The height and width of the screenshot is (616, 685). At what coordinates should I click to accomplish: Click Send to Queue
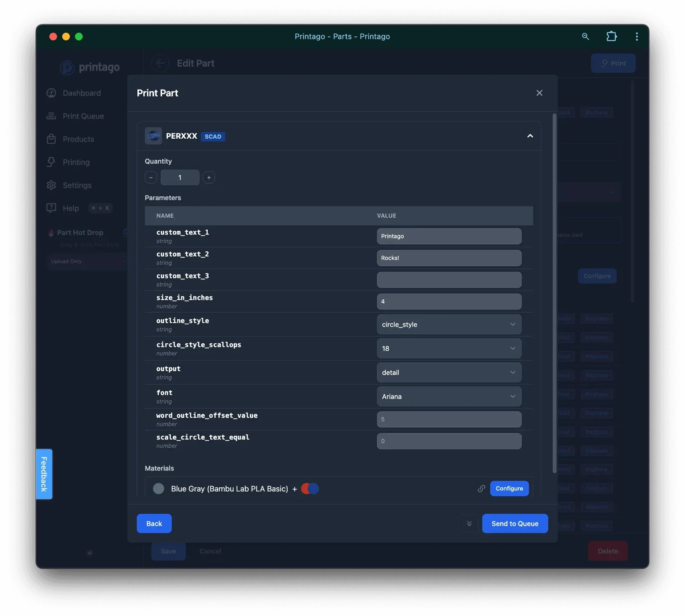[515, 523]
